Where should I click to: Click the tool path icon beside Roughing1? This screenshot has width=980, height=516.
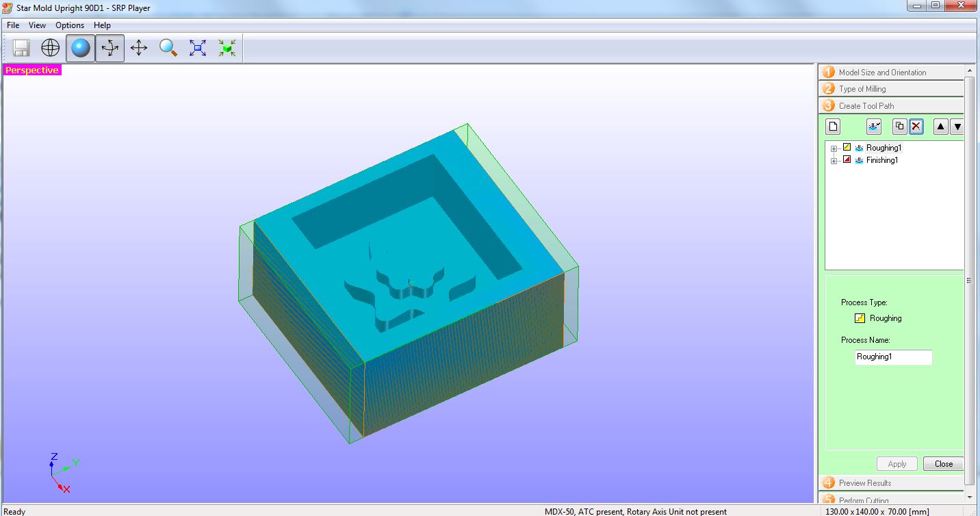pyautogui.click(x=859, y=148)
